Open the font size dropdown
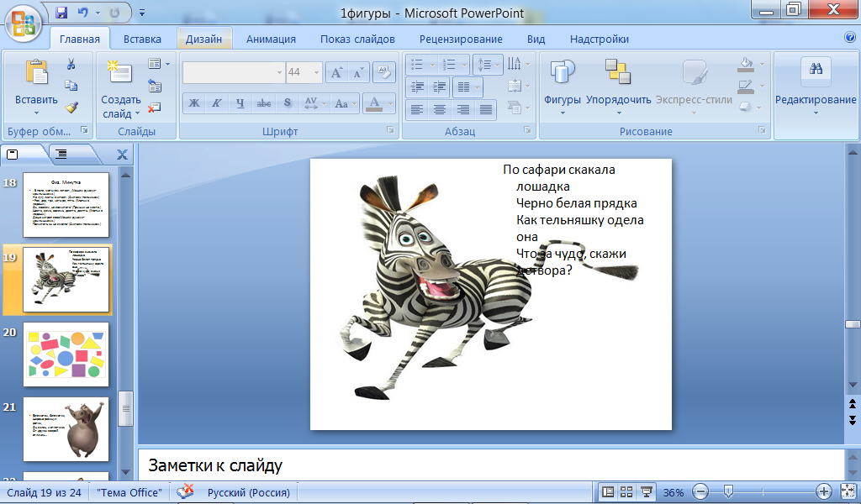The image size is (861, 504). tap(316, 72)
